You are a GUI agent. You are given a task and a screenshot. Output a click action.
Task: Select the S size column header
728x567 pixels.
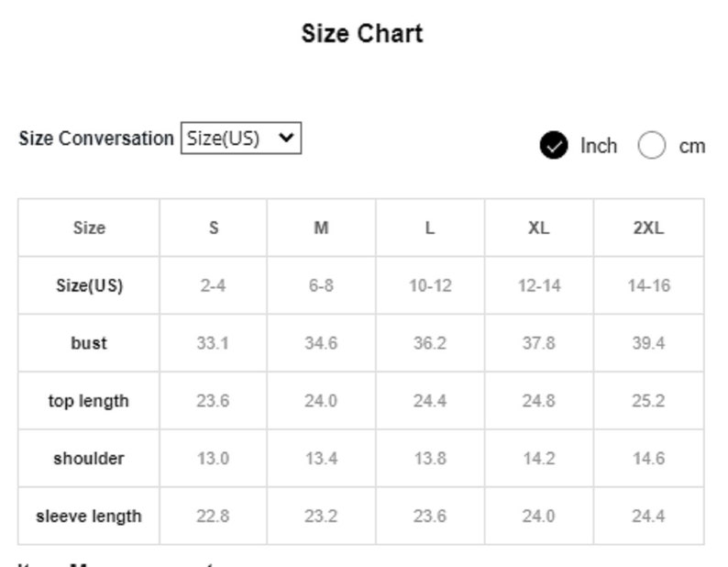[x=214, y=228]
